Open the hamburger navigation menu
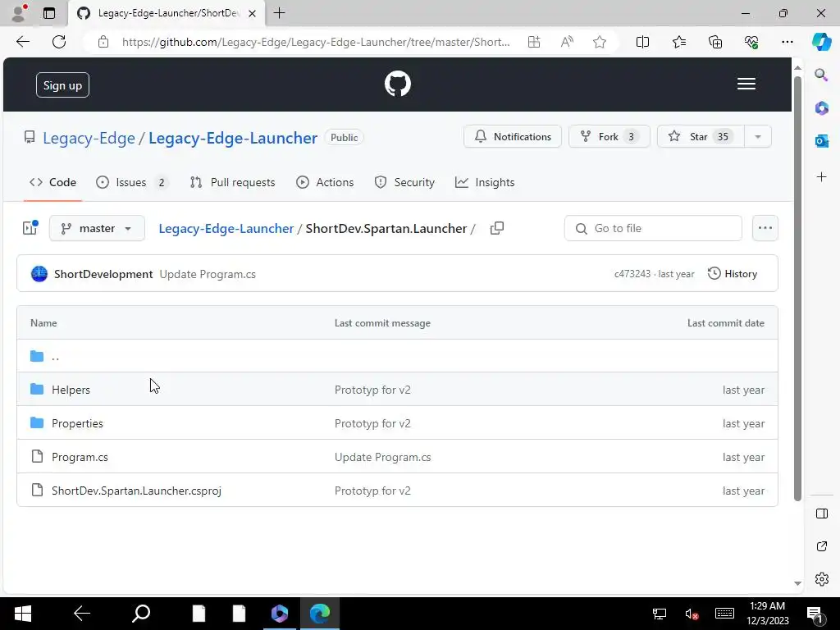The width and height of the screenshot is (840, 630). tap(746, 84)
